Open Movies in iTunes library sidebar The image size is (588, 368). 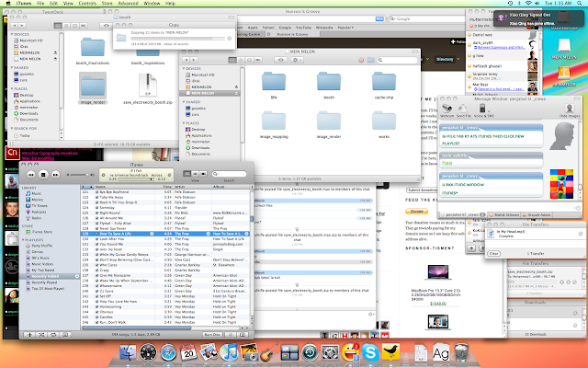(x=37, y=200)
